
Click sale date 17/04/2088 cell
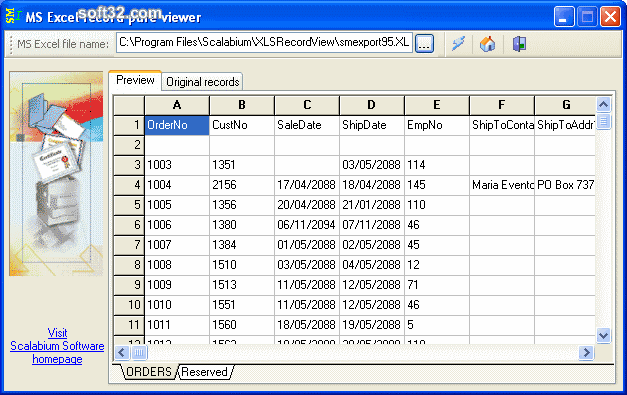pyautogui.click(x=307, y=185)
